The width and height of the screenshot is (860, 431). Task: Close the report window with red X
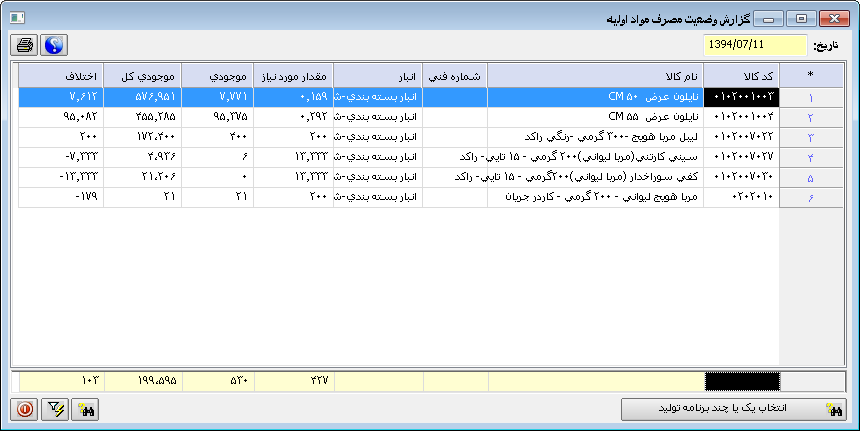(834, 19)
